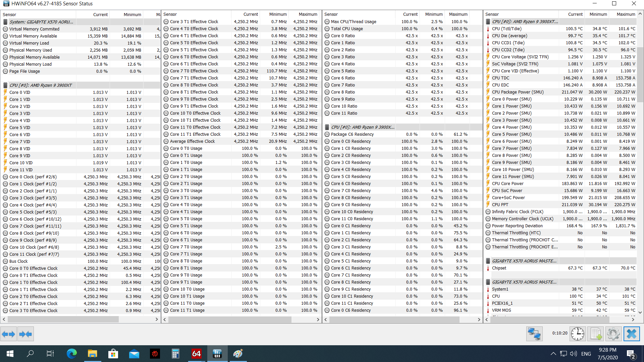
Task: Click the Bus Clock sensor
Action: (x=80, y=261)
